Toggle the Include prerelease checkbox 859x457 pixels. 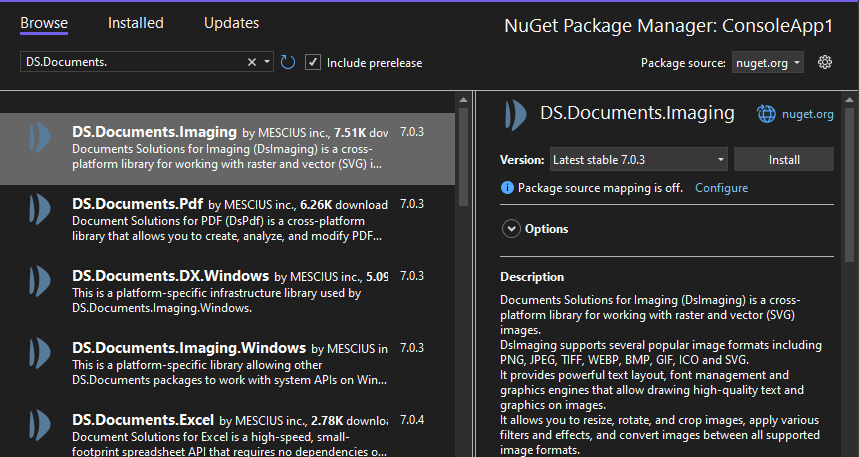[313, 62]
